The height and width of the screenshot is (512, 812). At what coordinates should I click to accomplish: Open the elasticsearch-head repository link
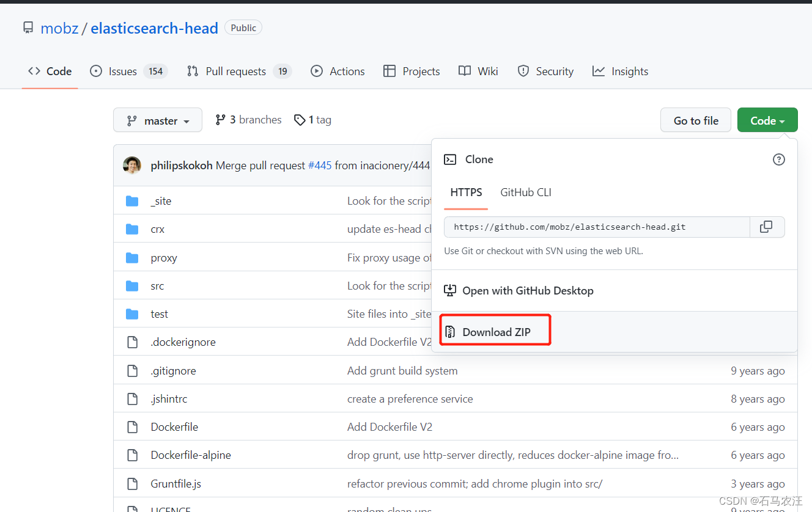pyautogui.click(x=154, y=28)
